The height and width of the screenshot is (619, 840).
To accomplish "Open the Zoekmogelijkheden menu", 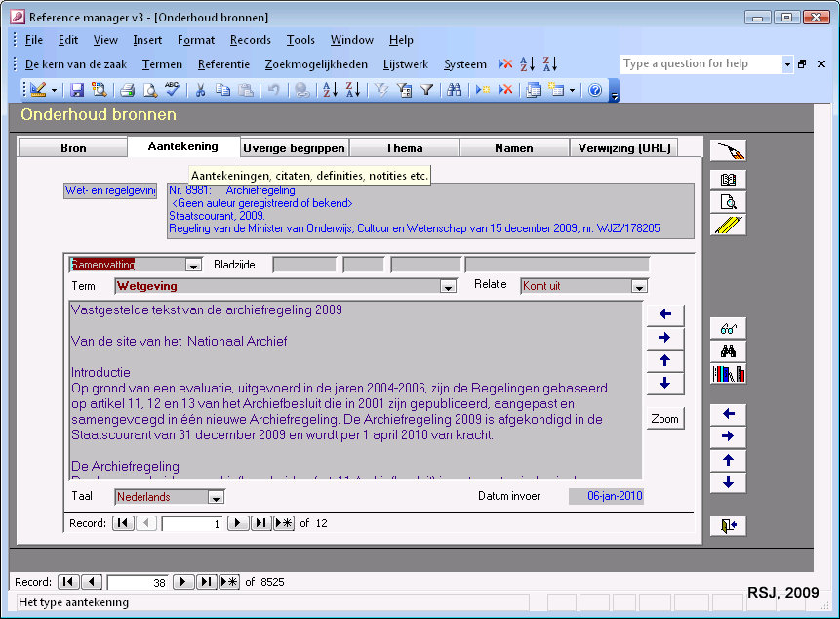I will point(316,64).
